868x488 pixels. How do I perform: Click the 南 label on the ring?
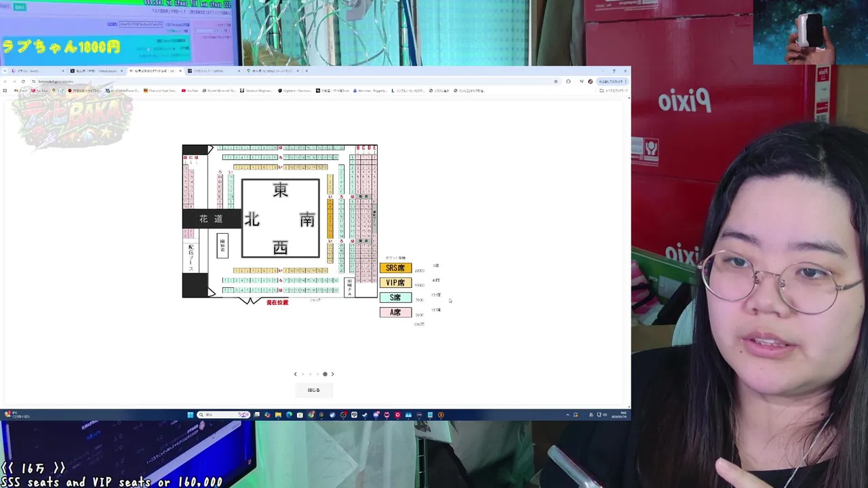(x=307, y=220)
